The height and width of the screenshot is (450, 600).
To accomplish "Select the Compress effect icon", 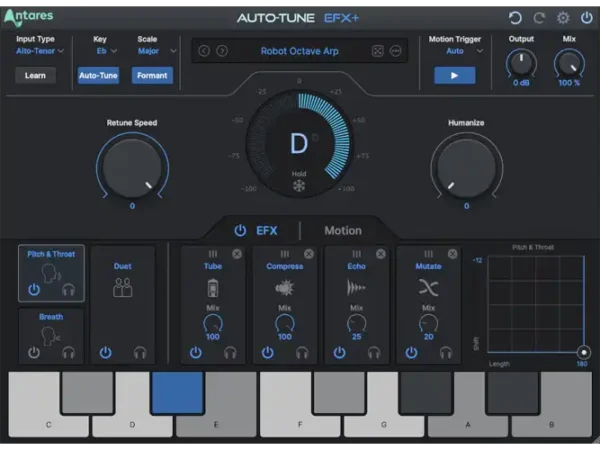I will [x=284, y=288].
